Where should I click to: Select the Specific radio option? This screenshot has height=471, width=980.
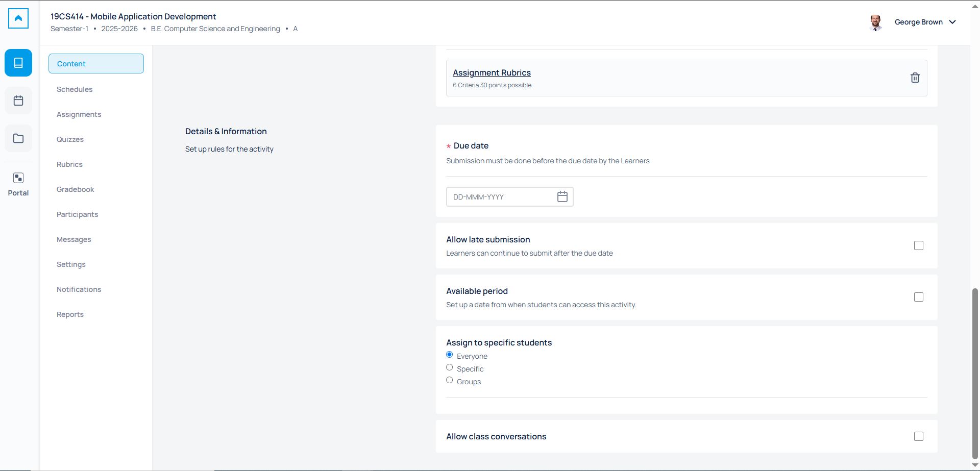click(449, 367)
